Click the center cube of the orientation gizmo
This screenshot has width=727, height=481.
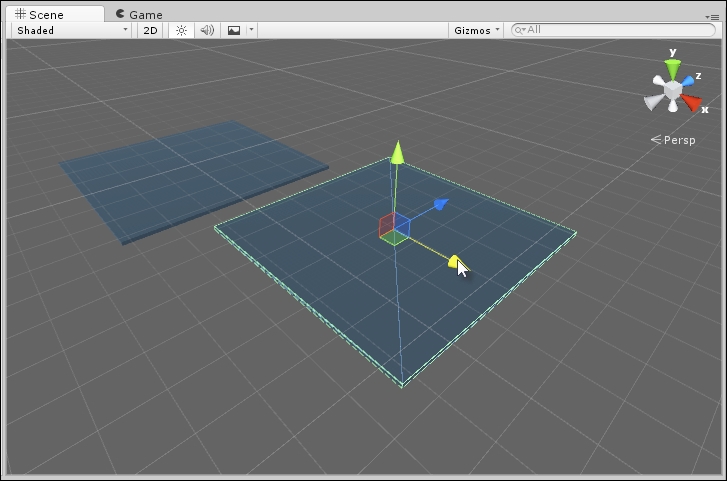[x=673, y=94]
